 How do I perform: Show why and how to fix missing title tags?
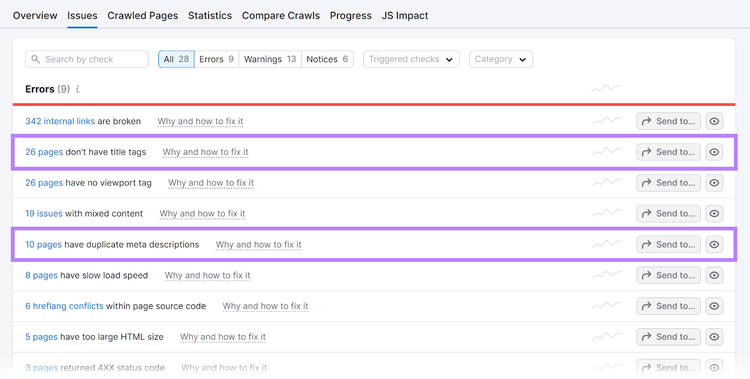(x=205, y=152)
